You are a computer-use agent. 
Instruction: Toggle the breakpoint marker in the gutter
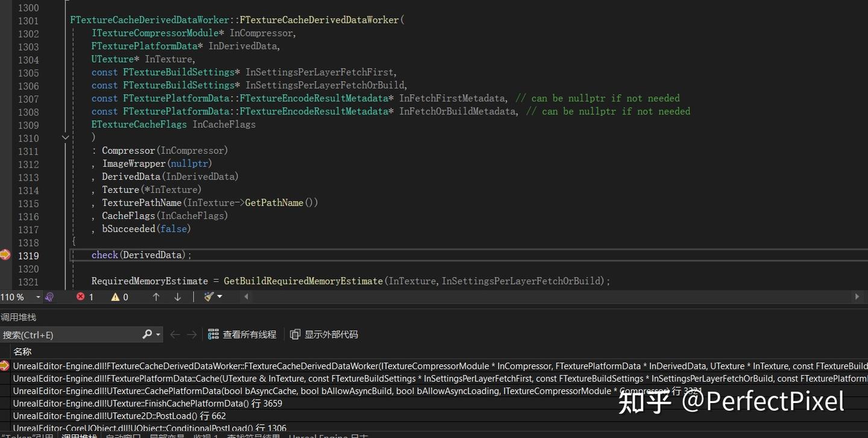click(6, 255)
